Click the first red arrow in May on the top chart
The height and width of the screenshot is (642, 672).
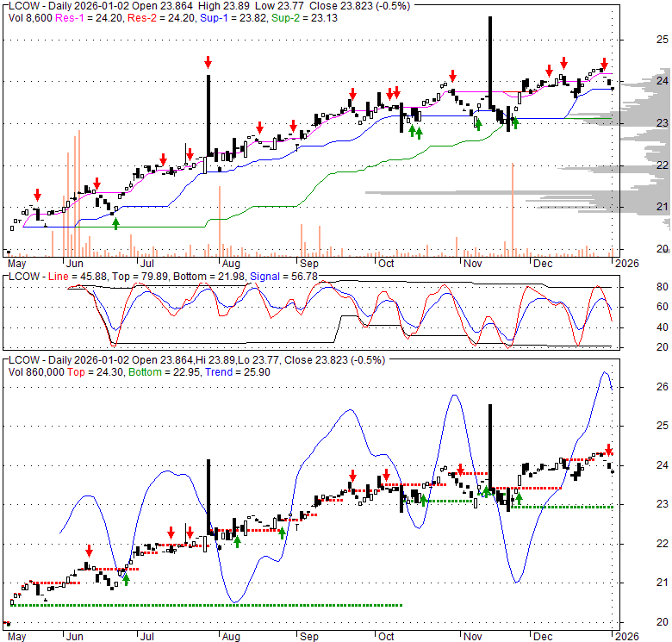(37, 195)
